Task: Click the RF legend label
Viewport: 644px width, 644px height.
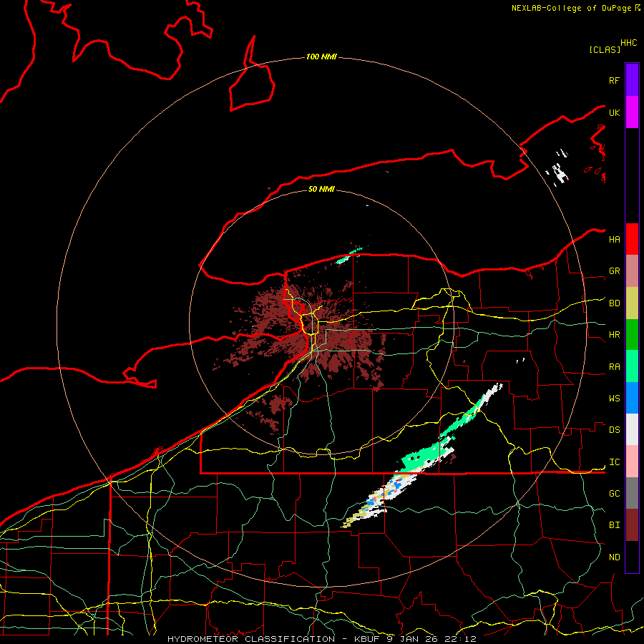Action: 614,80
